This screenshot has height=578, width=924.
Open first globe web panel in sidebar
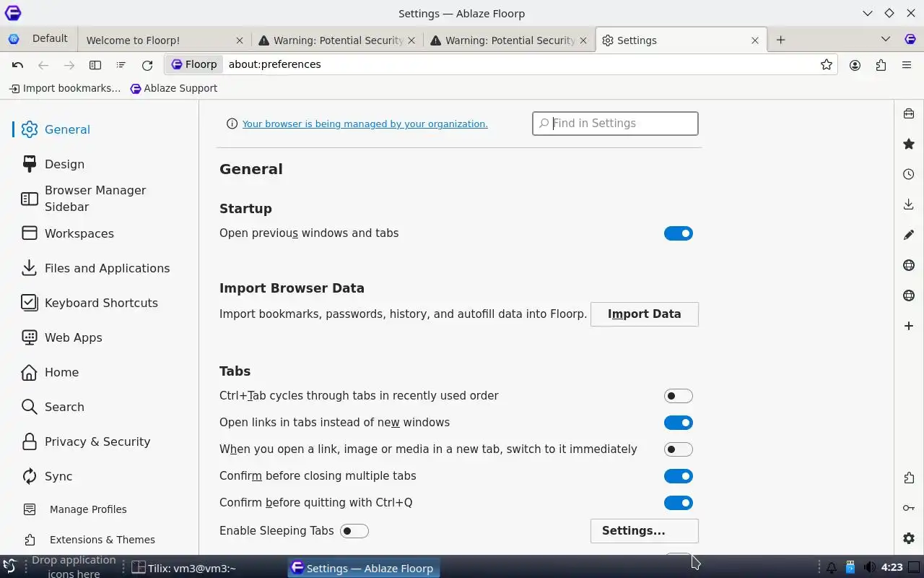pos(909,265)
